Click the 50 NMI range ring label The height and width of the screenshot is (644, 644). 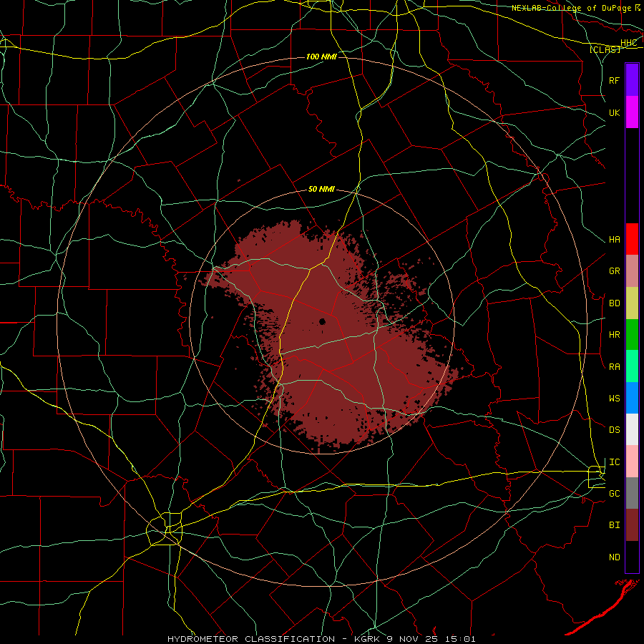click(x=321, y=189)
